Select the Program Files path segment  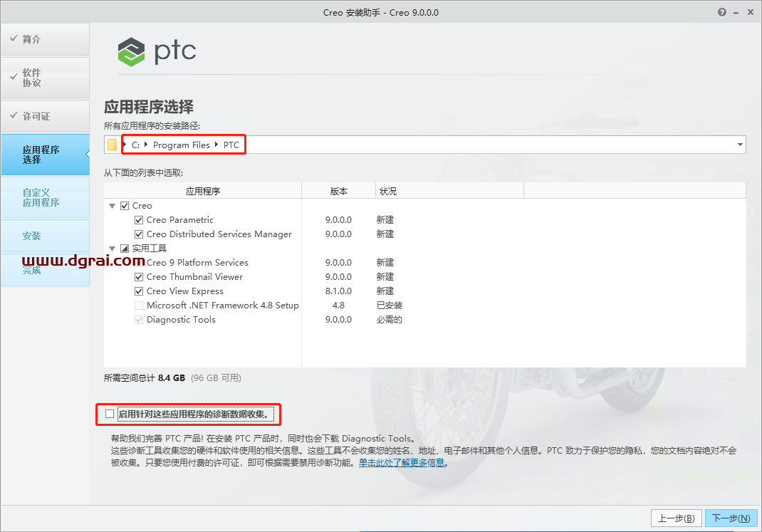[182, 145]
